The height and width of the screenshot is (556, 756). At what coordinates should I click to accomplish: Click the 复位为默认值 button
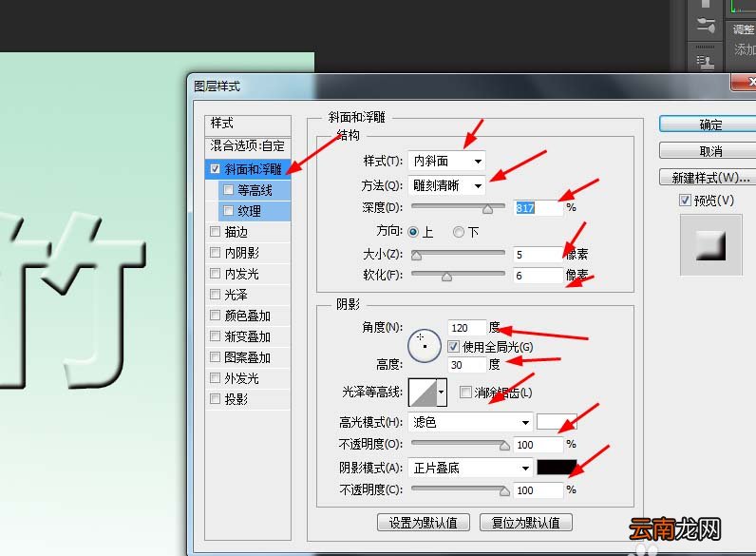(526, 522)
